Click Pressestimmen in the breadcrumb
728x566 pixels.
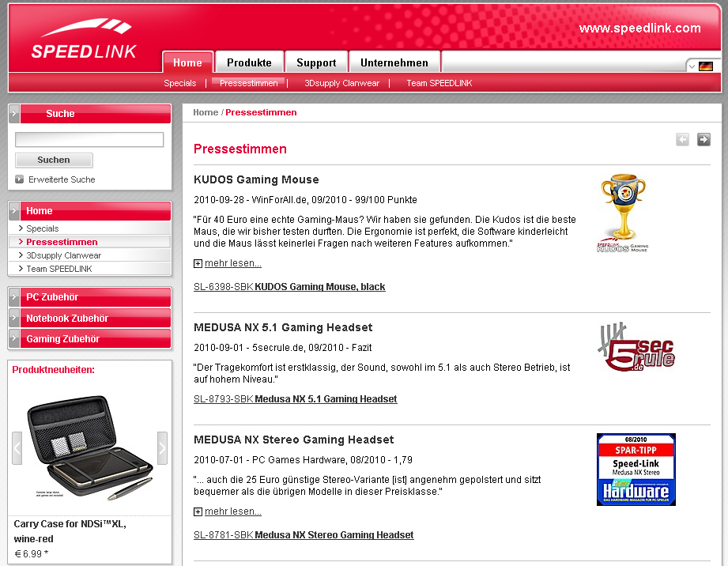261,112
